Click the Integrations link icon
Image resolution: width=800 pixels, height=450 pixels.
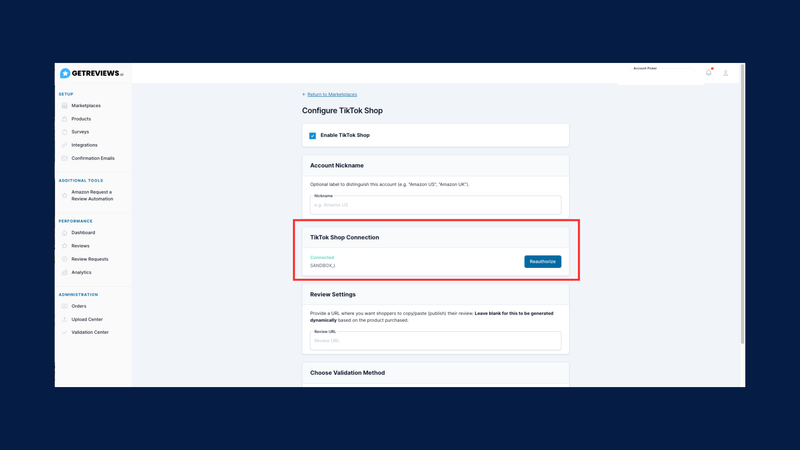pos(64,145)
